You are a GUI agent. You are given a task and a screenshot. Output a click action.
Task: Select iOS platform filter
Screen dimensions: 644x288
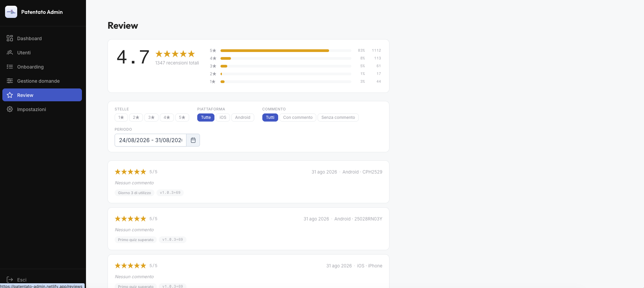[223, 117]
